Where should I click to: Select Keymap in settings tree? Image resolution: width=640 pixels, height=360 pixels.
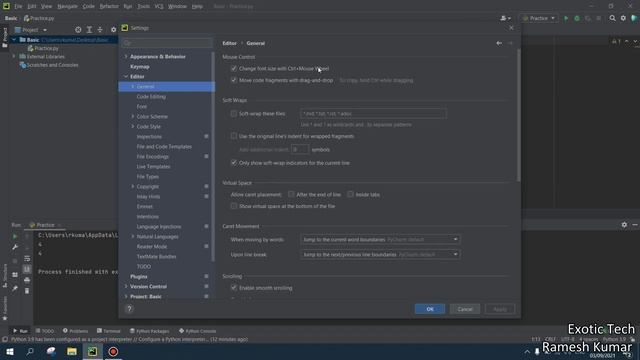tap(140, 67)
